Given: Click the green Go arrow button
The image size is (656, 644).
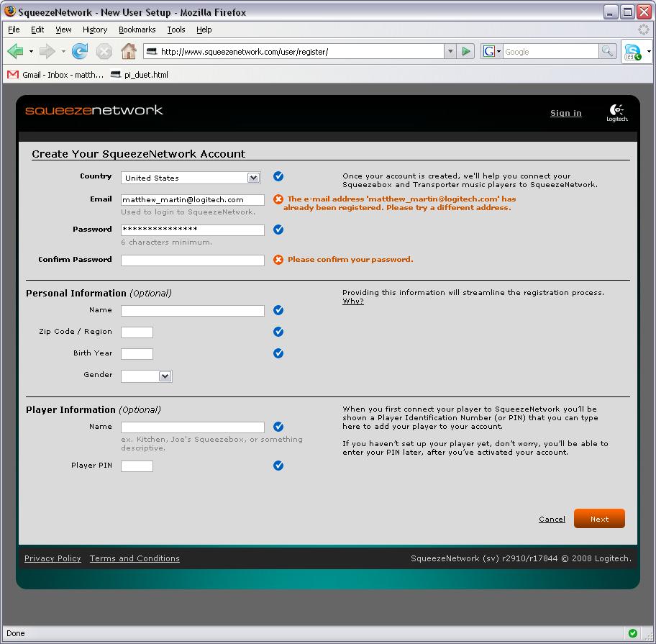Looking at the screenshot, I should click(466, 51).
